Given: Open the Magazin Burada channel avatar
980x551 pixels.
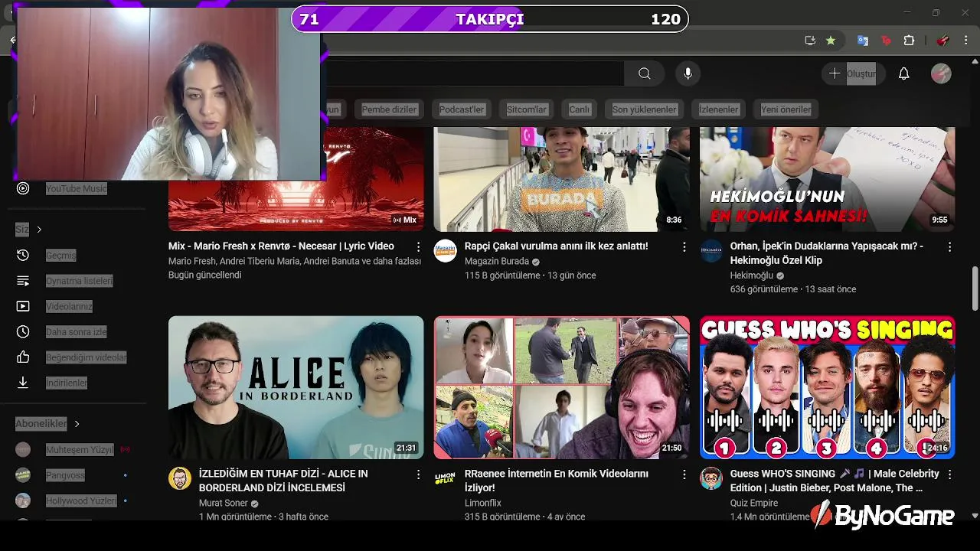Looking at the screenshot, I should pos(446,251).
